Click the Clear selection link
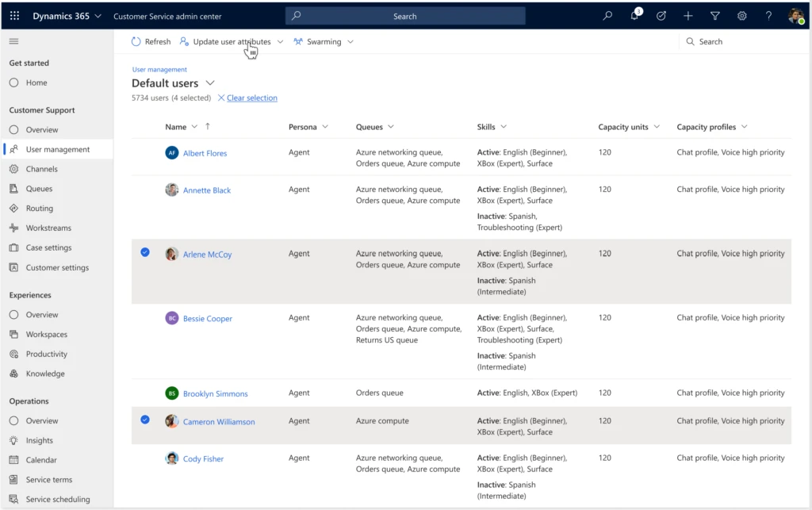 click(x=251, y=98)
